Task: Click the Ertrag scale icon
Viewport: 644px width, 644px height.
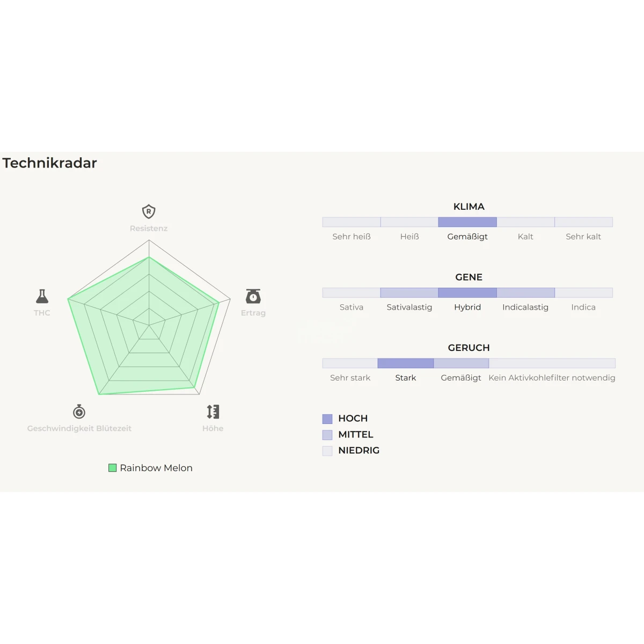Action: [x=253, y=296]
